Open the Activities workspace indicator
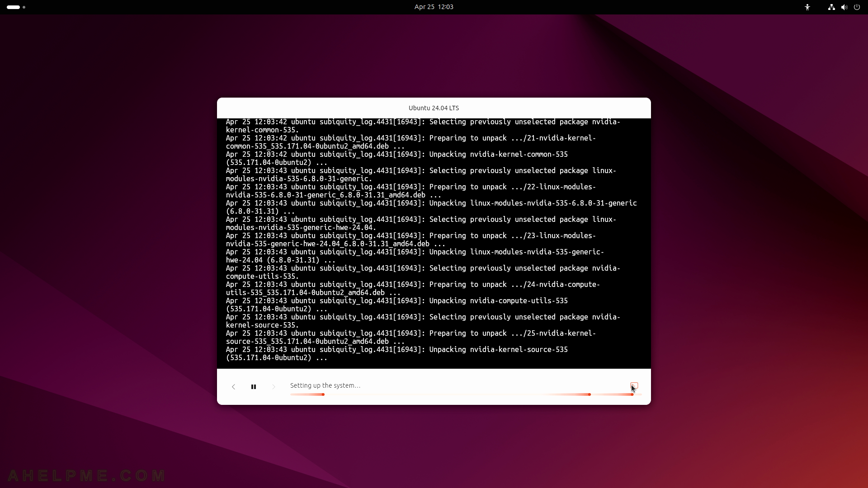Screen dimensions: 868x488 point(16,7)
